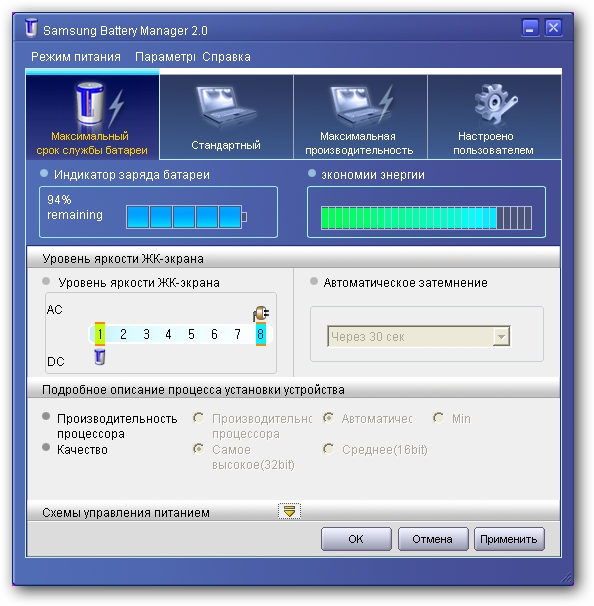Click the Отмена button
This screenshot has height=606, width=594.
432,539
